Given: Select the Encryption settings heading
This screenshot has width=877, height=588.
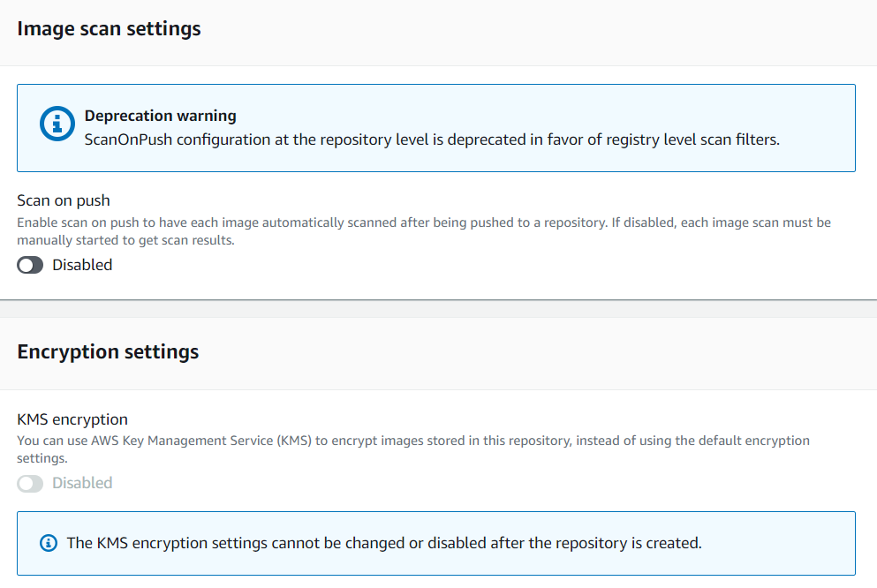Looking at the screenshot, I should 108,351.
